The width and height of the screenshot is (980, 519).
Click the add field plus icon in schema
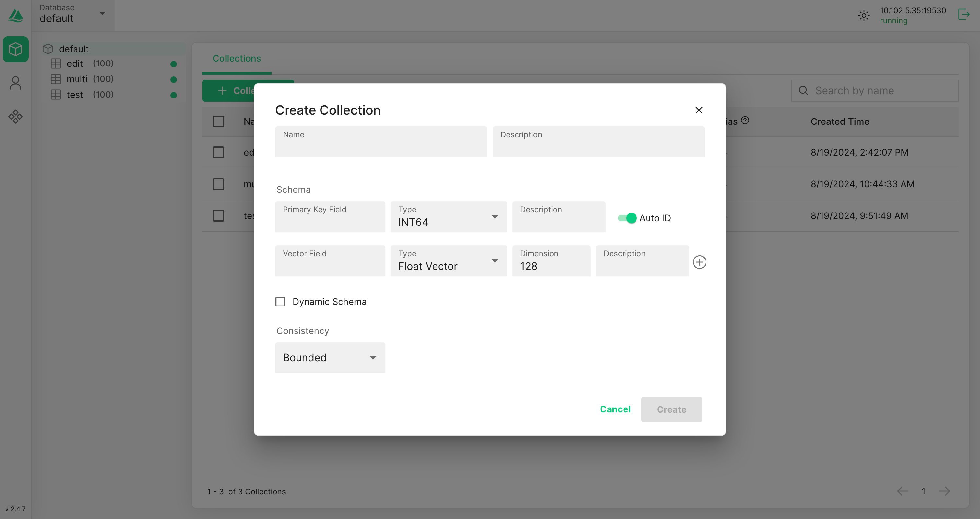(699, 262)
